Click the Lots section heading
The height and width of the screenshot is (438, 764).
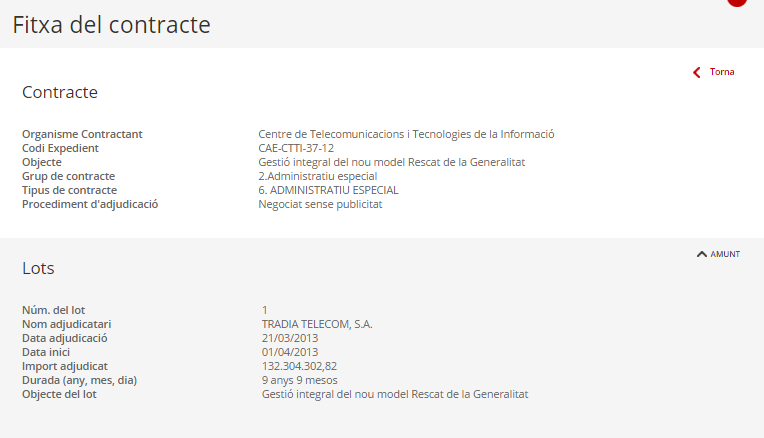point(38,268)
